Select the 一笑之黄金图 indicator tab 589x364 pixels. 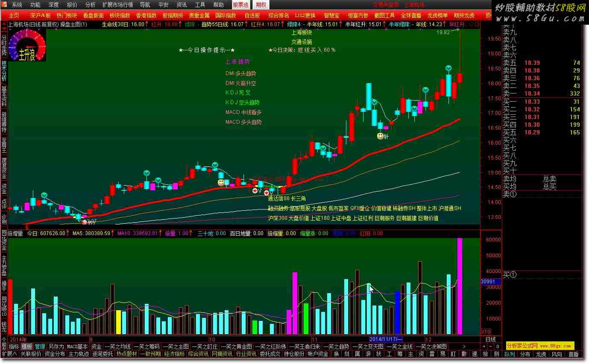236,347
